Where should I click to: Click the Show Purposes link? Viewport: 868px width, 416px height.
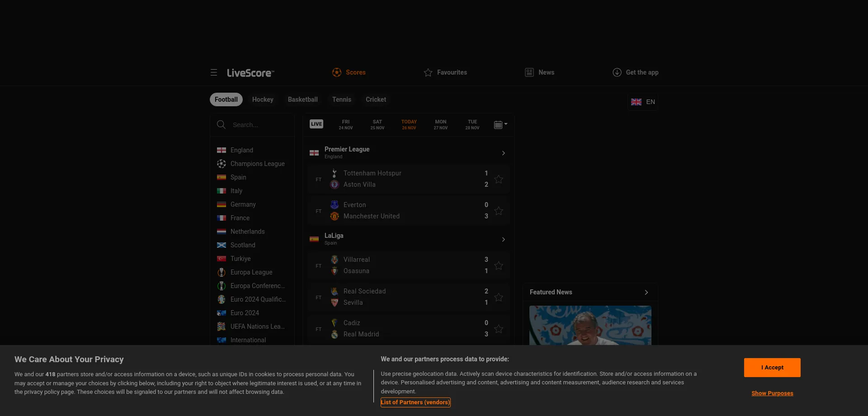772,393
